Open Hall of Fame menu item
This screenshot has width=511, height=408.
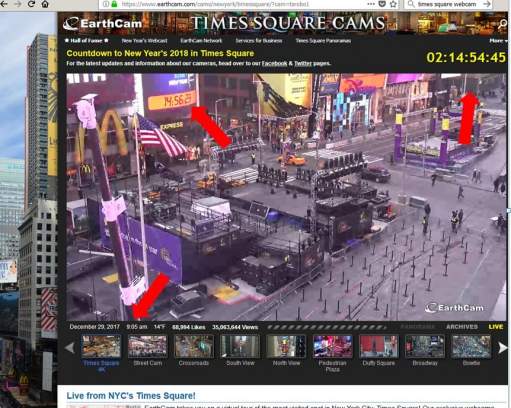(x=86, y=41)
